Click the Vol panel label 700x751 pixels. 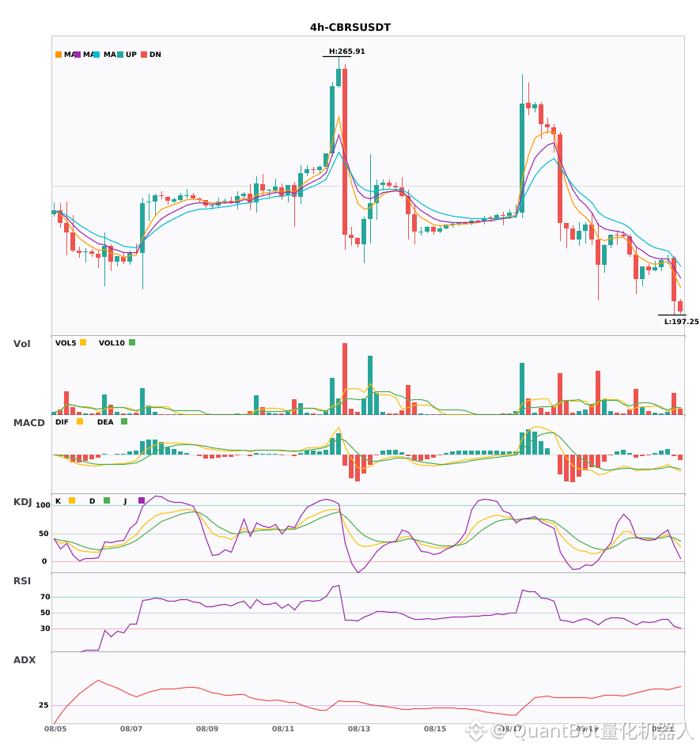tap(21, 343)
